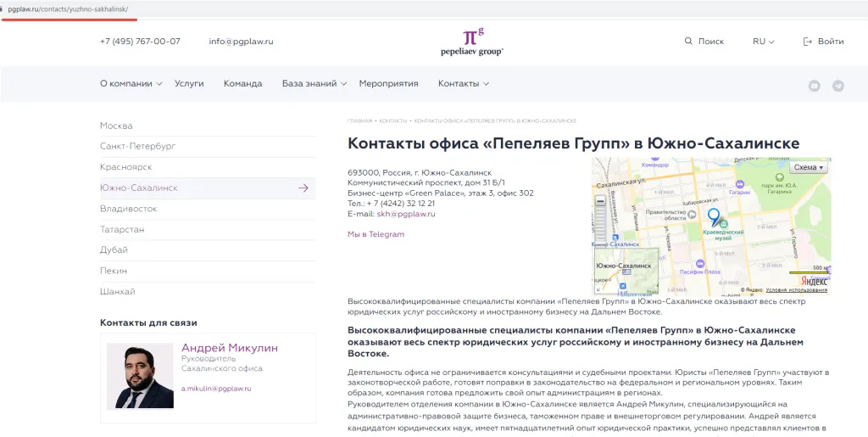Screen dimensions: 868x437
Task: Click the park tree icon on map
Action: click(x=780, y=177)
